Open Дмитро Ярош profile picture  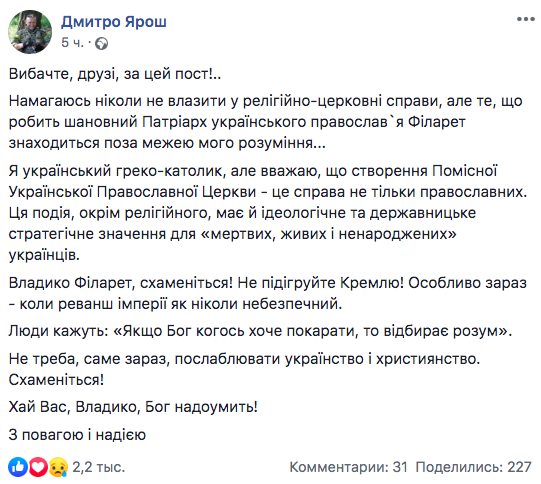(30, 32)
